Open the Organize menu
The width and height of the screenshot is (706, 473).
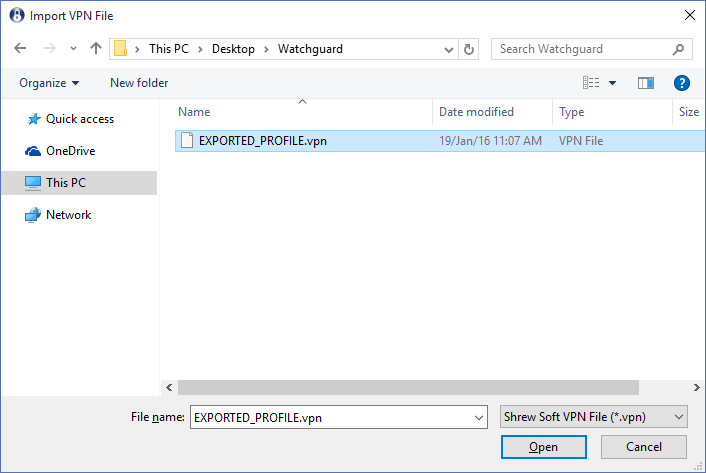[x=49, y=83]
